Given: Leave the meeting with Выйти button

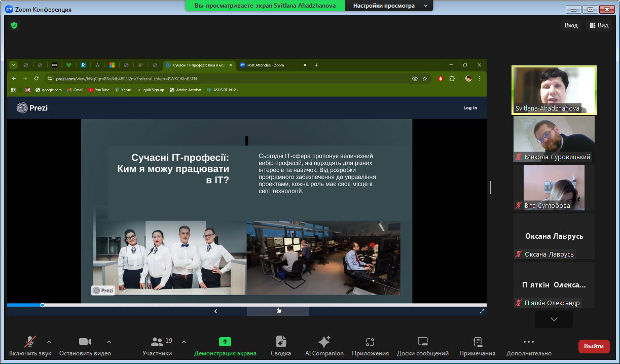Looking at the screenshot, I should coord(594,346).
